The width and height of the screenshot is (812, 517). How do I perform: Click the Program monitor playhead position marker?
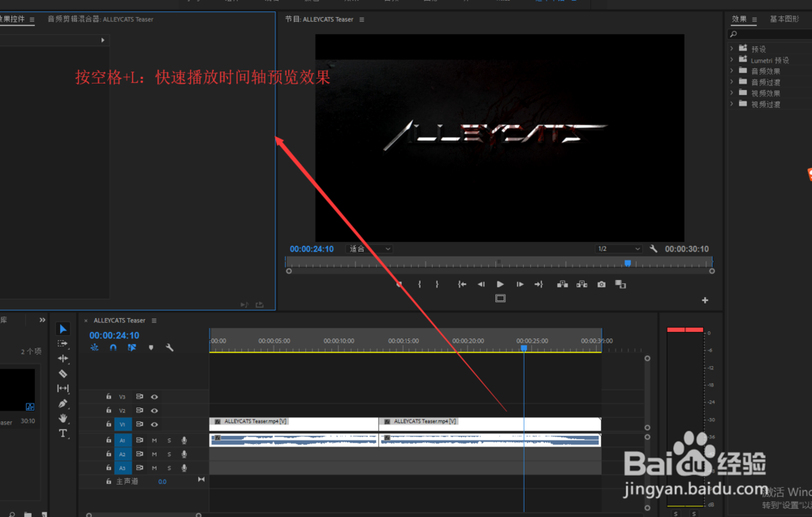click(x=628, y=264)
